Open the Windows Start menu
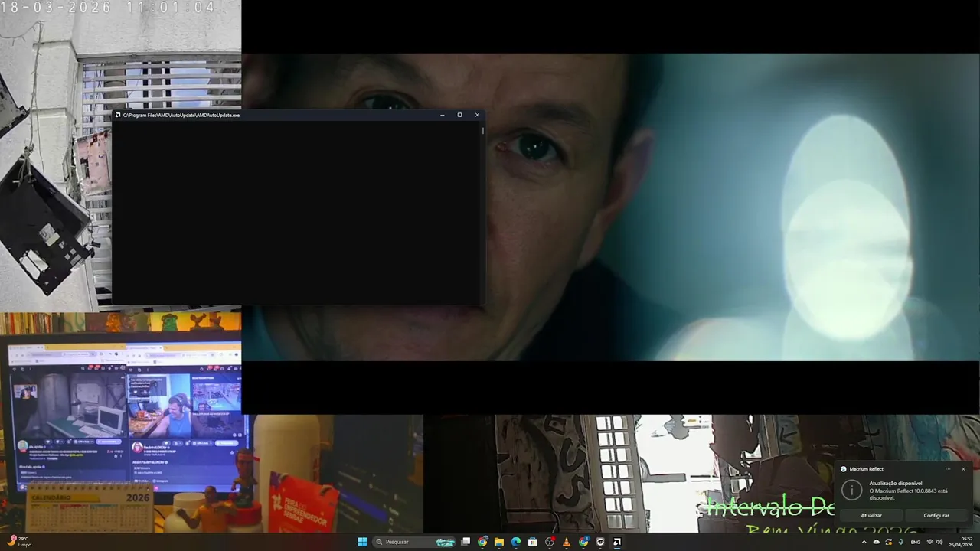 click(362, 542)
